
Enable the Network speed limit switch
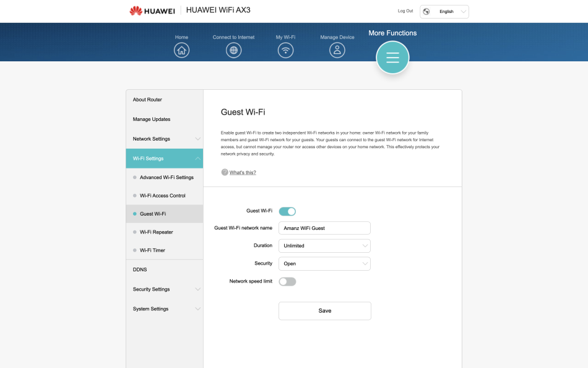(x=287, y=282)
